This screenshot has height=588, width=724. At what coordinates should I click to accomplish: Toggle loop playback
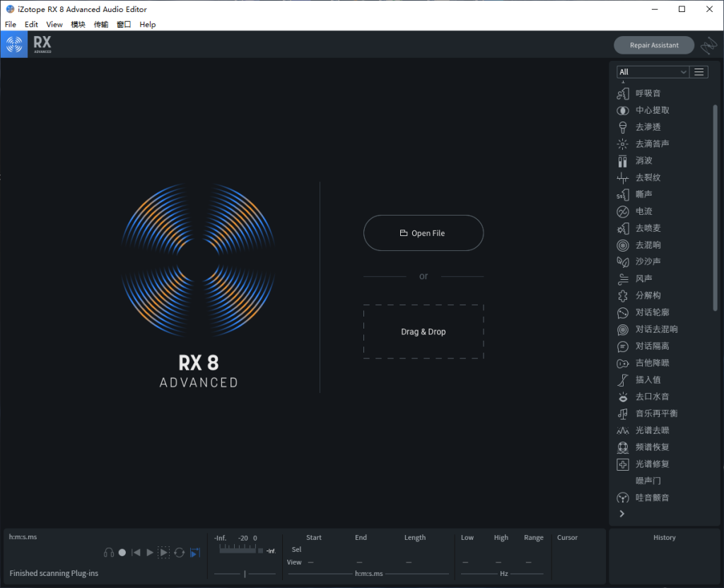coord(180,553)
